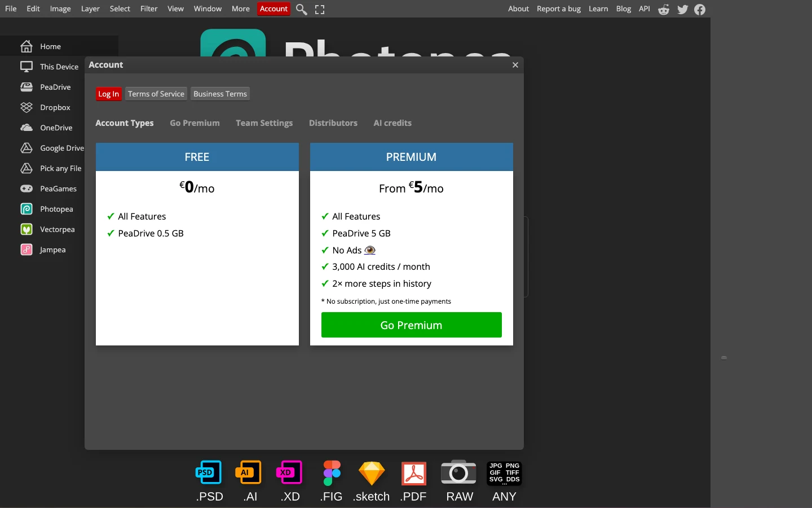Click the PeaGames gamepad icon
This screenshot has height=508, width=812.
27,189
